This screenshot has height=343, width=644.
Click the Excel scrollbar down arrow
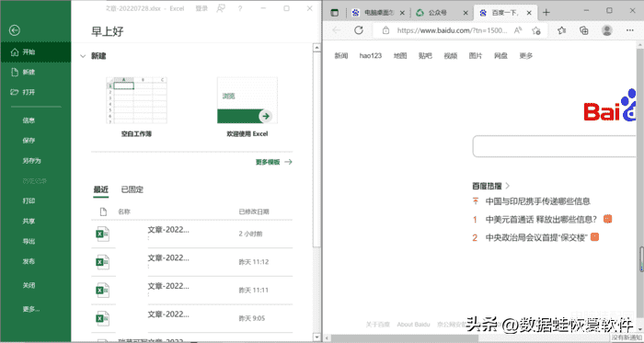tap(316, 337)
